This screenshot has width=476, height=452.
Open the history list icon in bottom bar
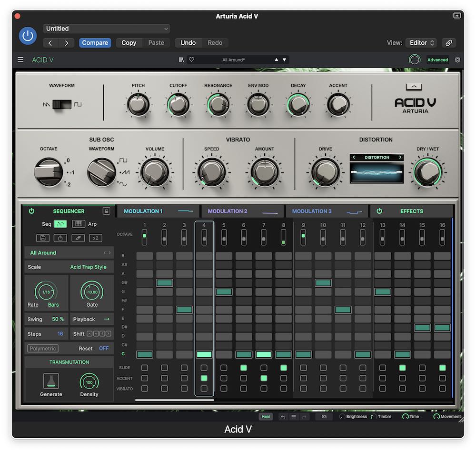point(294,417)
